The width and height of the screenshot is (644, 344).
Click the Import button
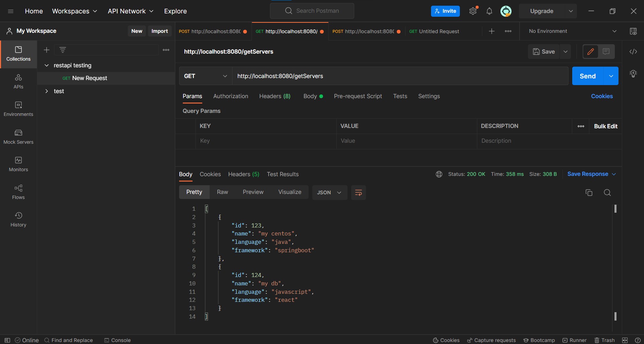click(x=160, y=31)
